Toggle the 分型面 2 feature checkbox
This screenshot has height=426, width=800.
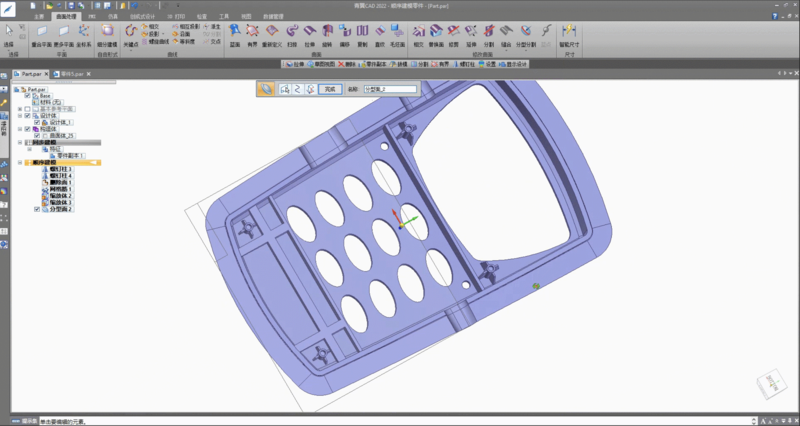(37, 209)
